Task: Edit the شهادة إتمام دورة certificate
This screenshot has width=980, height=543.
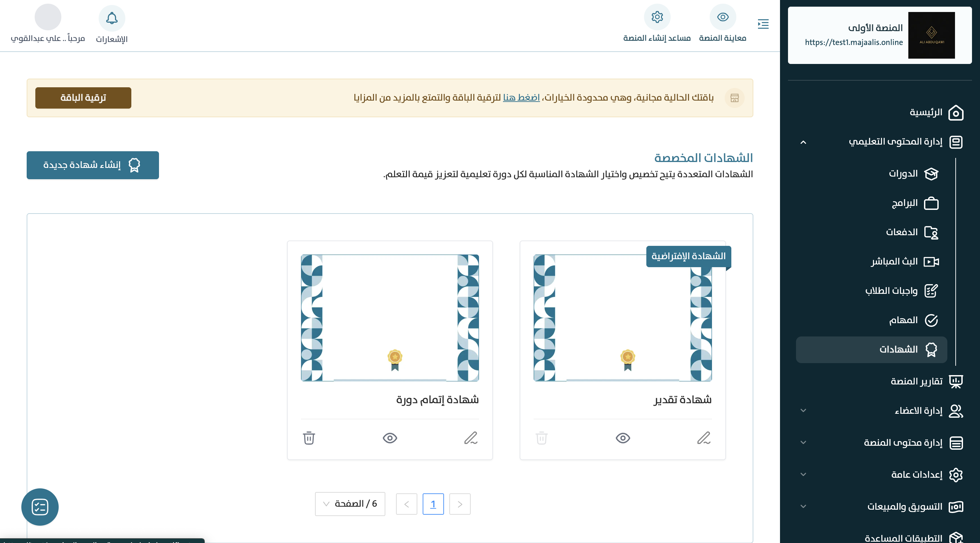Action: point(471,438)
